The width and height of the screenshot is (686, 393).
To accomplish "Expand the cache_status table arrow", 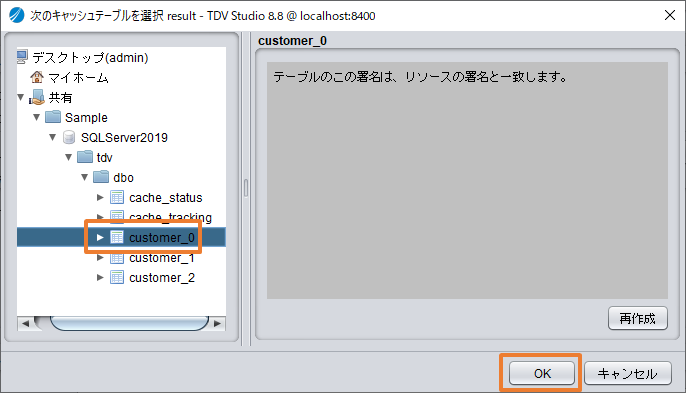I will point(100,197).
